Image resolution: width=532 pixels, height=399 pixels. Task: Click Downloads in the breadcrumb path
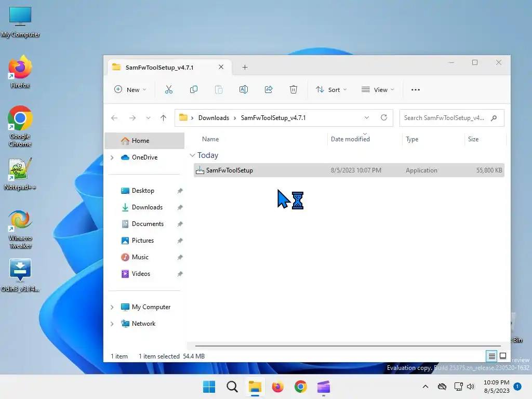click(x=214, y=118)
